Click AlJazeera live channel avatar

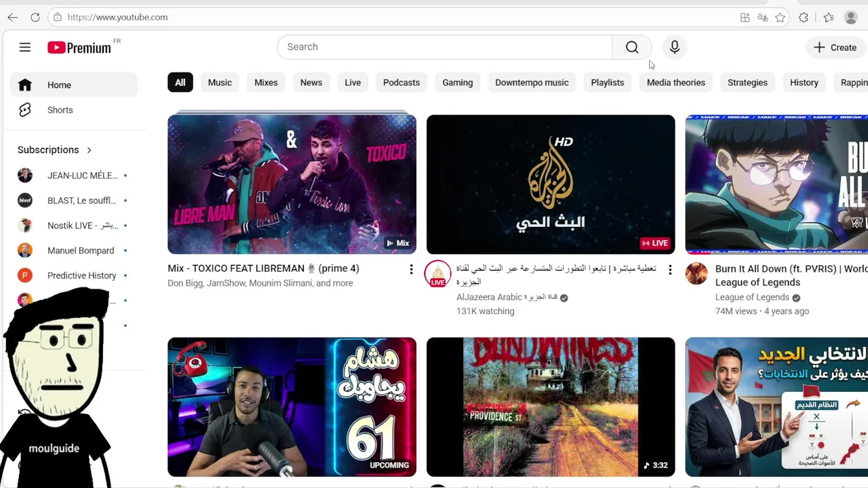(437, 274)
